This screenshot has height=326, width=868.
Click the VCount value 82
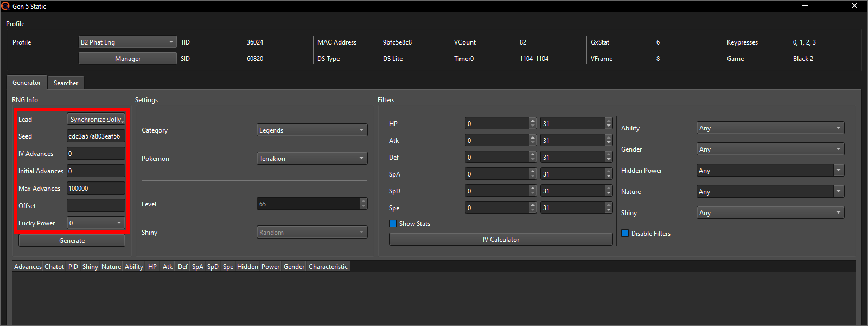coord(523,42)
